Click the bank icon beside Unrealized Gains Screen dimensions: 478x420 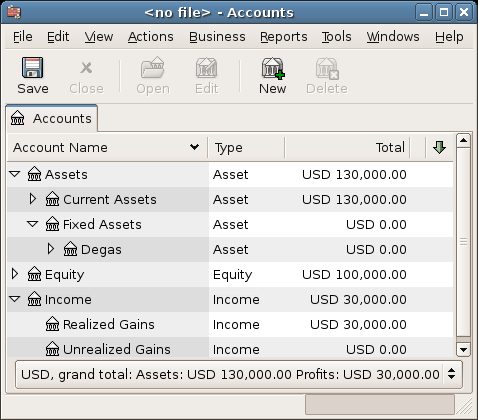pyautogui.click(x=52, y=349)
